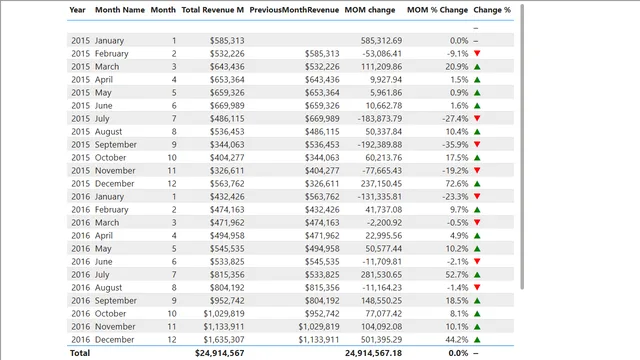Image resolution: width=640 pixels, height=360 pixels.
Task: Click the green up arrow for 2016 July
Action: tap(477, 275)
